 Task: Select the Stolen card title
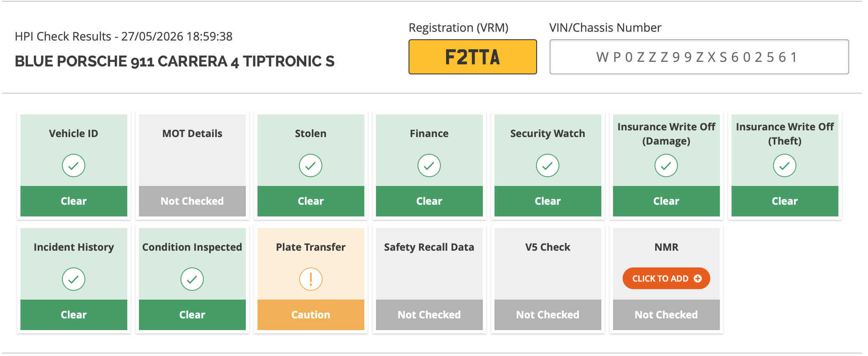(311, 134)
